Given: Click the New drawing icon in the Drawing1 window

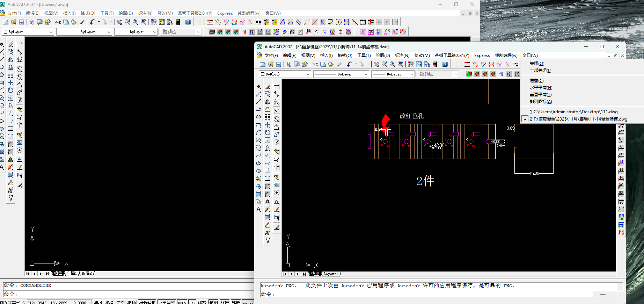Looking at the screenshot, I should [6, 22].
